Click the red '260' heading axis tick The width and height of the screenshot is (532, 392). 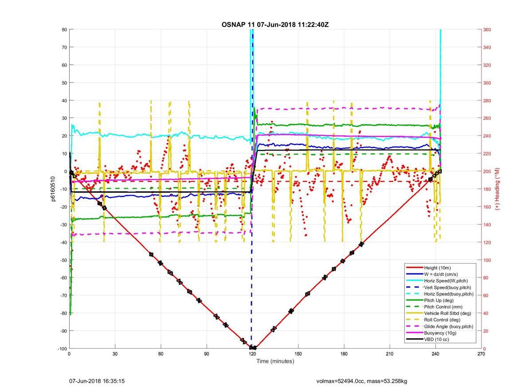coord(487,118)
